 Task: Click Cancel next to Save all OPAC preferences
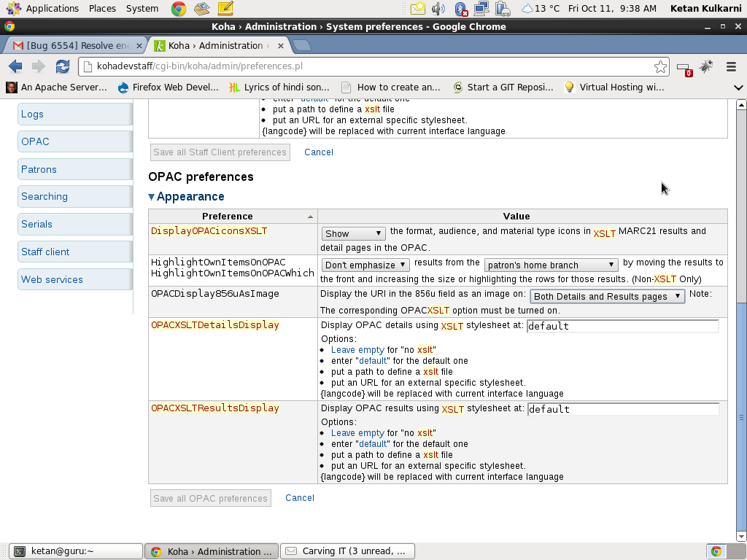point(300,498)
